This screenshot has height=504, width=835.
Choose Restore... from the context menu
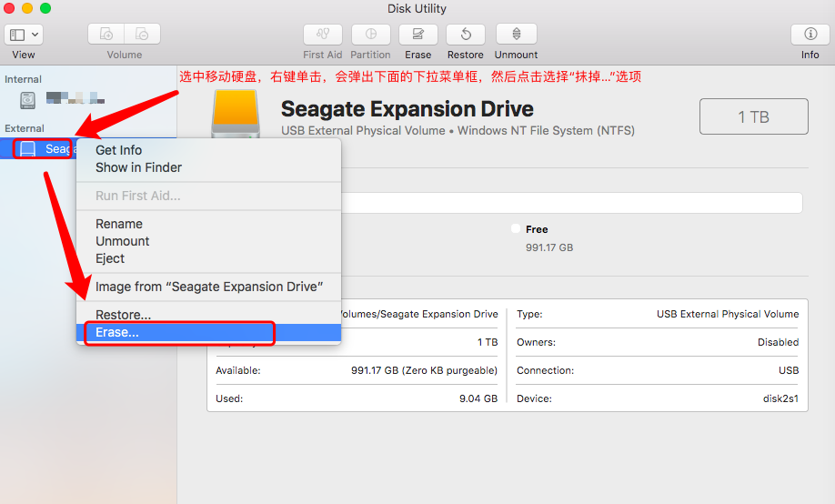tap(123, 315)
